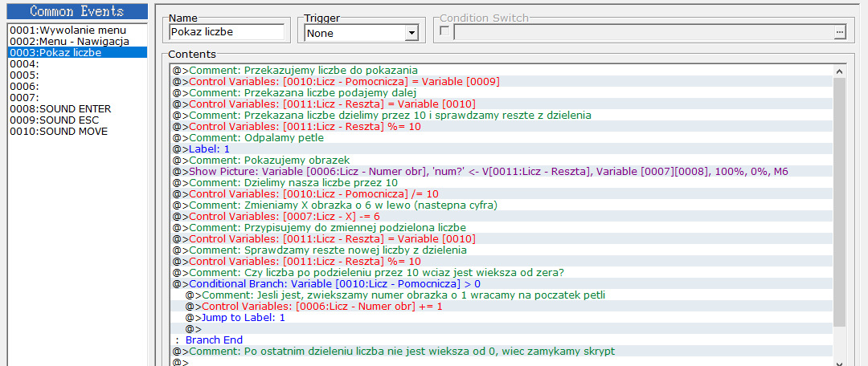Select common event 0009:SOUND ESC
This screenshot has width=868, height=366.
pyautogui.click(x=77, y=120)
